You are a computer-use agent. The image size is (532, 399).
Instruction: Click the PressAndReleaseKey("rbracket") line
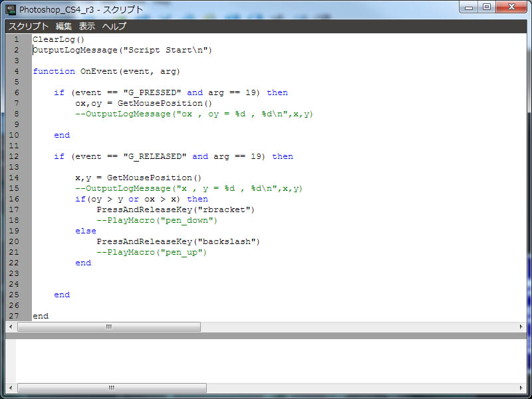pyautogui.click(x=176, y=209)
